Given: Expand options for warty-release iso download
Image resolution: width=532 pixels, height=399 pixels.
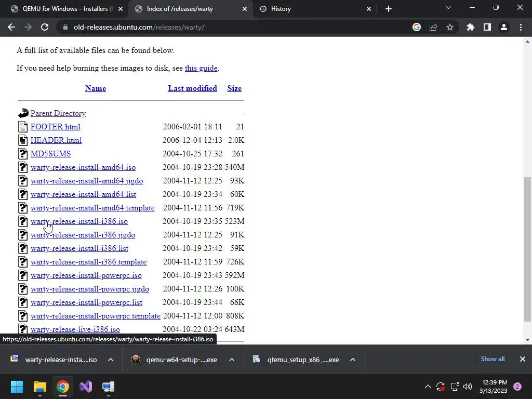Looking at the screenshot, I should tap(111, 360).
